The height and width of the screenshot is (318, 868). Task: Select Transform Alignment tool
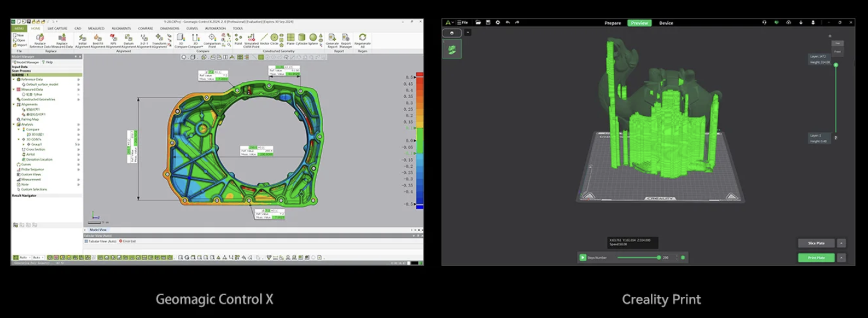click(x=159, y=41)
